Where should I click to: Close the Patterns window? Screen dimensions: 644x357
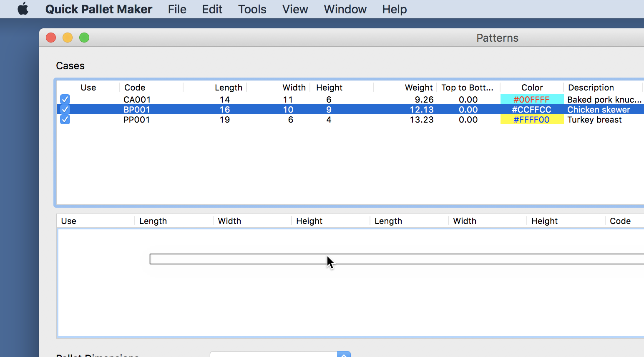pyautogui.click(x=51, y=38)
